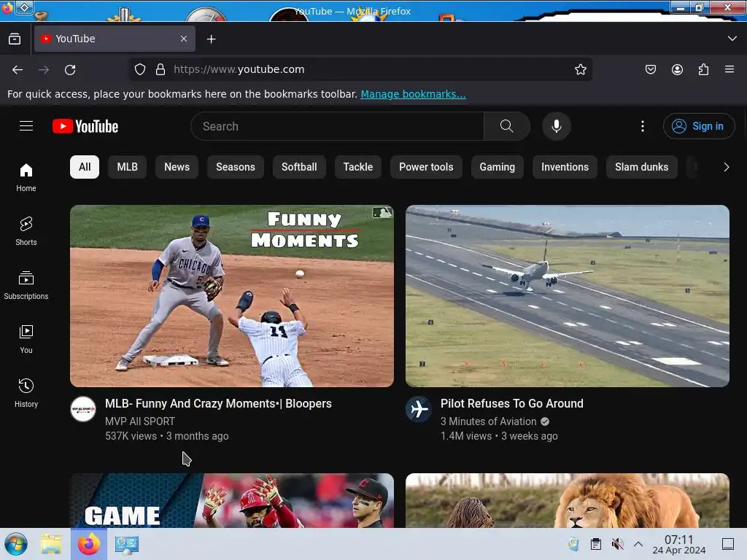The width and height of the screenshot is (747, 560).
Task: Open 3 Minutes of Aviation channel avatar
Action: 419,409
